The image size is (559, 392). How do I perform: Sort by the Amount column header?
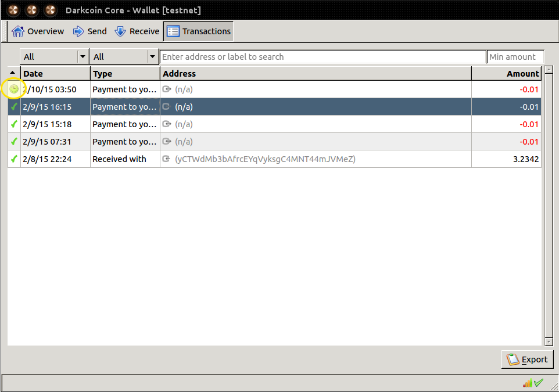pos(506,73)
